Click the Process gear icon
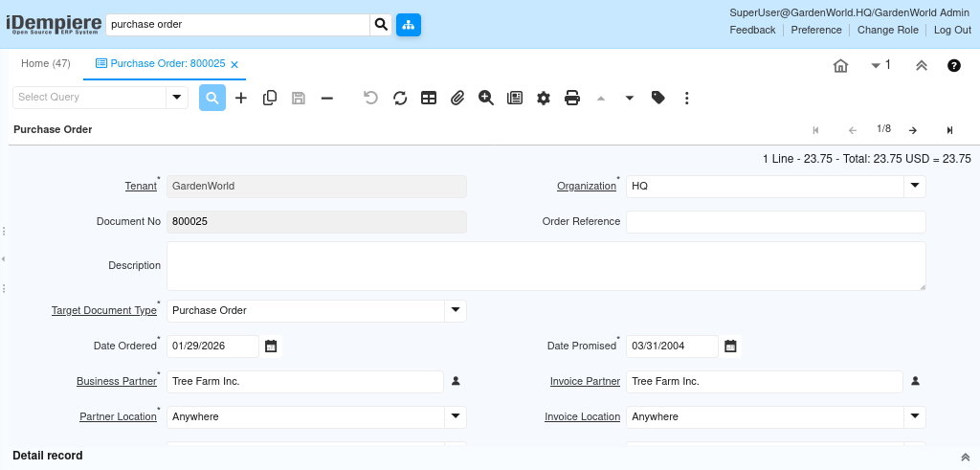Screen dimensions: 980x470 pos(544,98)
